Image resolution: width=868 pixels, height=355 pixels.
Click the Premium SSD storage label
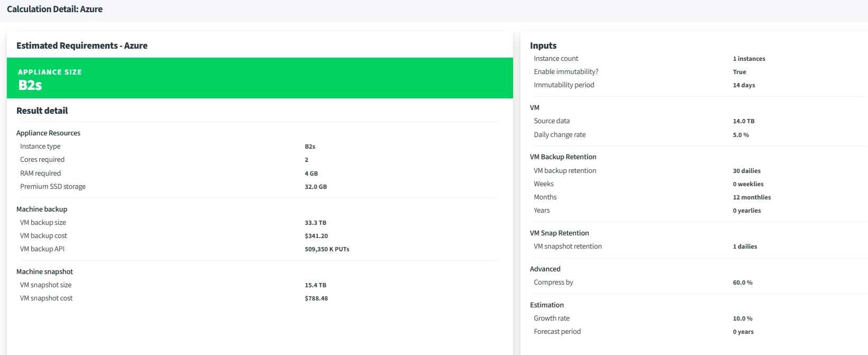[x=53, y=187]
